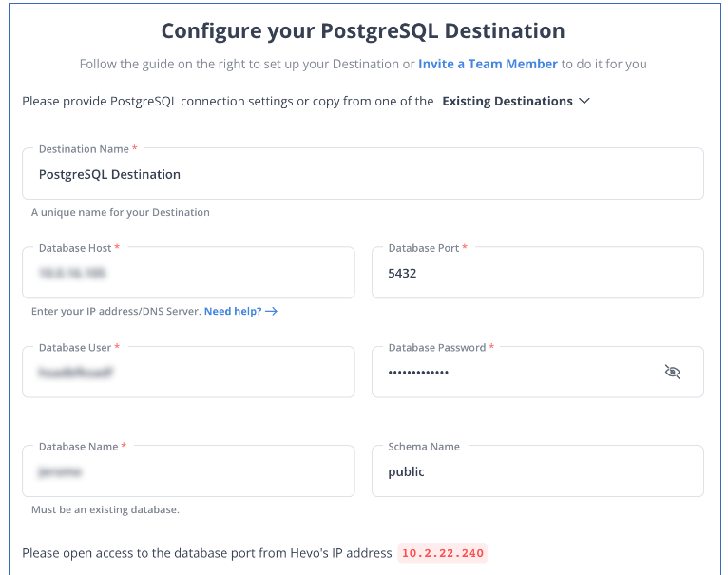Focus the Destination Name input field
The image size is (728, 575).
(363, 174)
